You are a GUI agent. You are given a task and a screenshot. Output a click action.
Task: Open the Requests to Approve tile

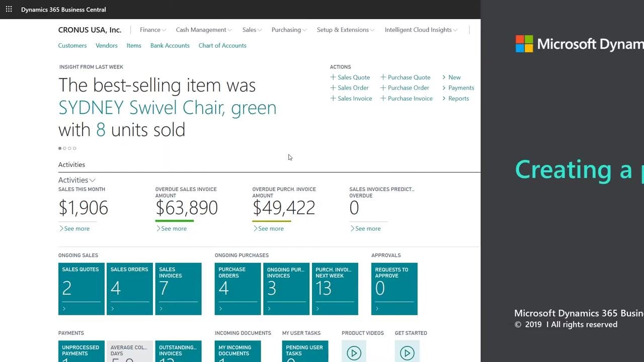tap(394, 289)
